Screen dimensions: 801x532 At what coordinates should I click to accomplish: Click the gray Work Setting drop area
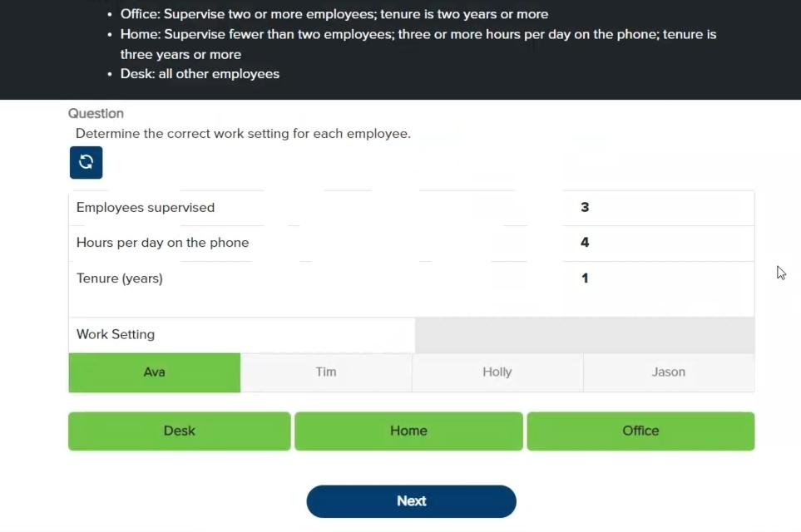(584, 334)
